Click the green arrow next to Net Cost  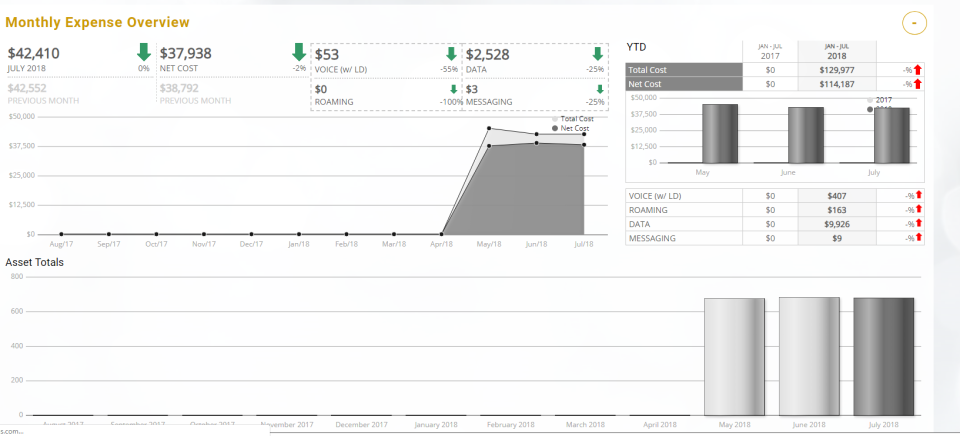pos(299,52)
